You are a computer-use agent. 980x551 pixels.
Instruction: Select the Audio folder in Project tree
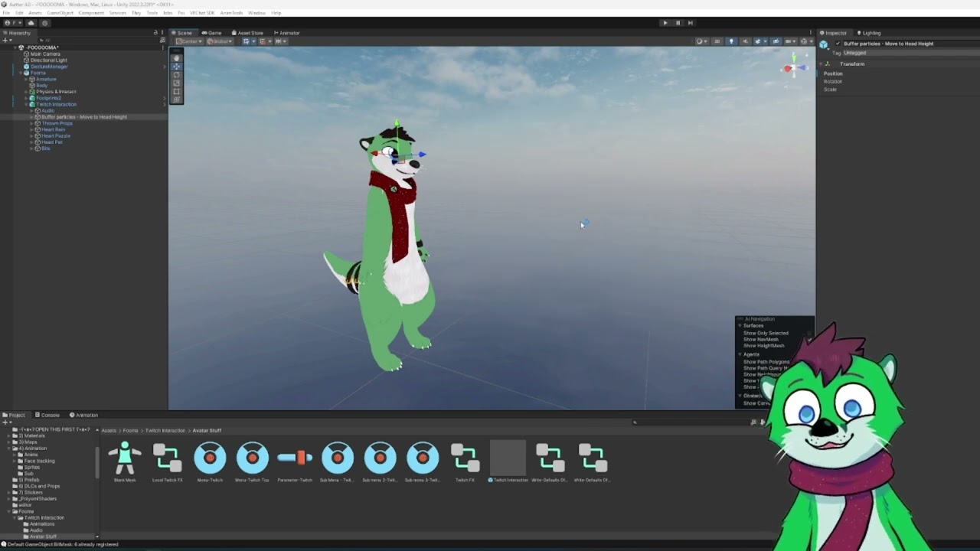(x=36, y=530)
